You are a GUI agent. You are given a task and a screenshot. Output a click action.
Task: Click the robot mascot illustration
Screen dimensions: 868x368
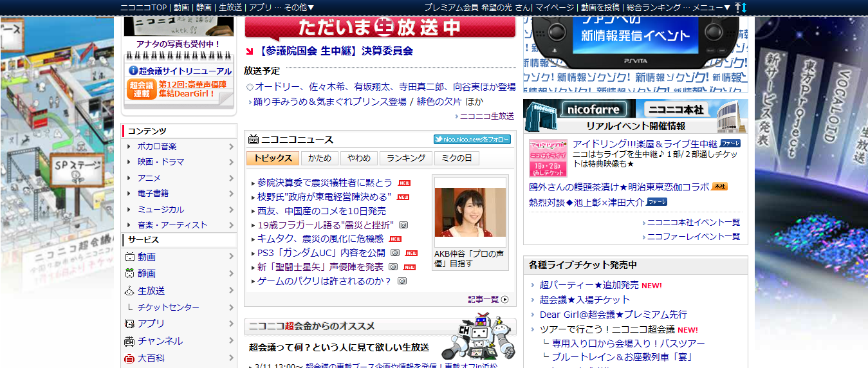coord(478,336)
